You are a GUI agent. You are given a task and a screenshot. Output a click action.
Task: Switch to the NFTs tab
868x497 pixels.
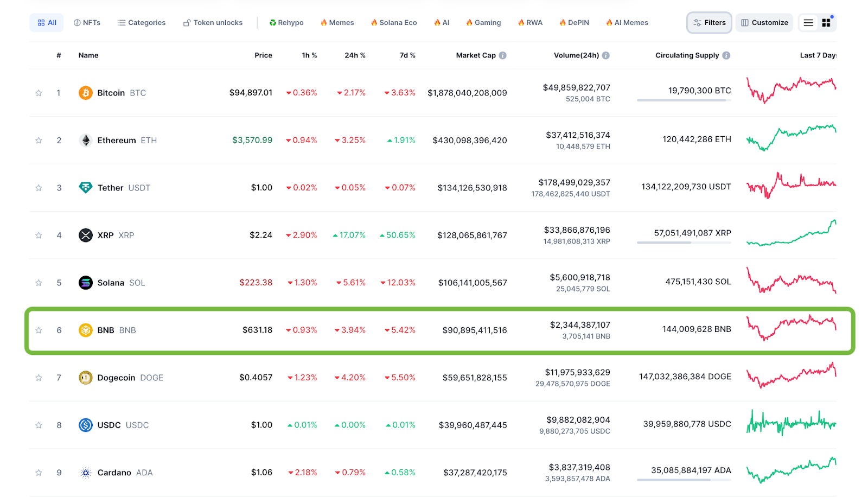click(x=87, y=23)
